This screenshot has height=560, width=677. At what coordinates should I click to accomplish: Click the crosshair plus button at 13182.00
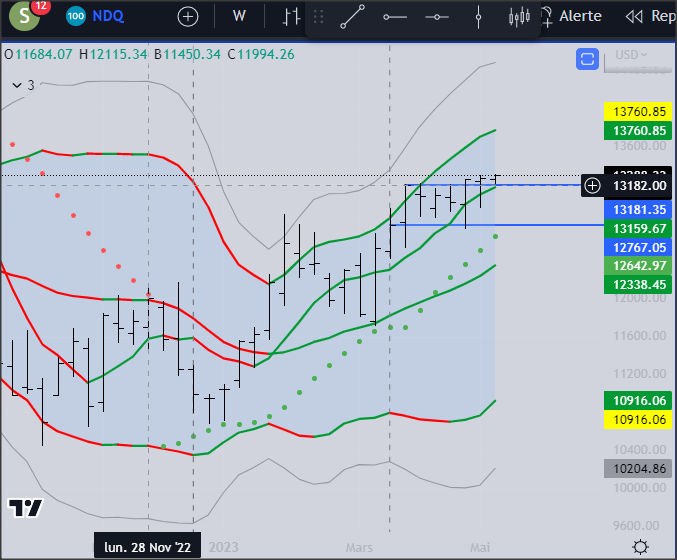(x=592, y=186)
